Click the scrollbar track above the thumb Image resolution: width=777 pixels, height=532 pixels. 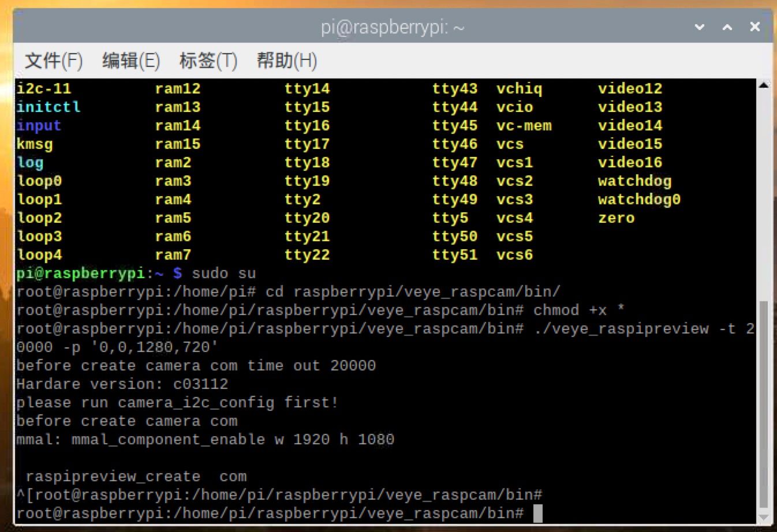(x=763, y=190)
